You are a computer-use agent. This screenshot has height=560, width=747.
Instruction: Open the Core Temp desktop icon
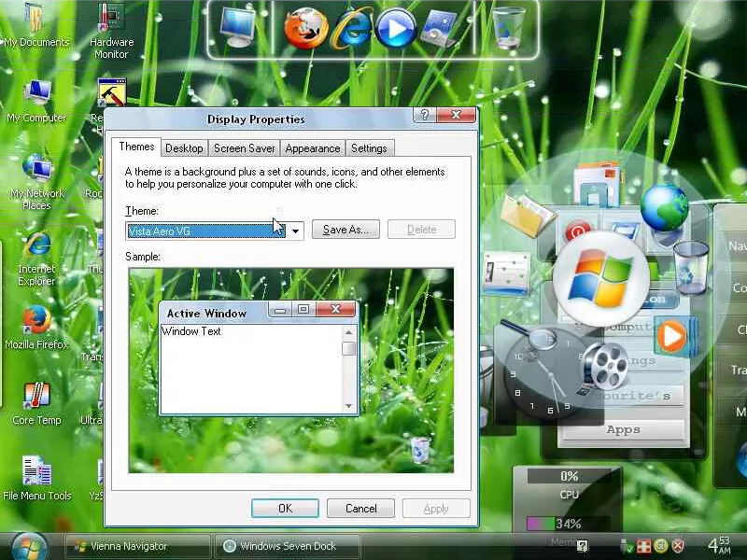pyautogui.click(x=36, y=404)
